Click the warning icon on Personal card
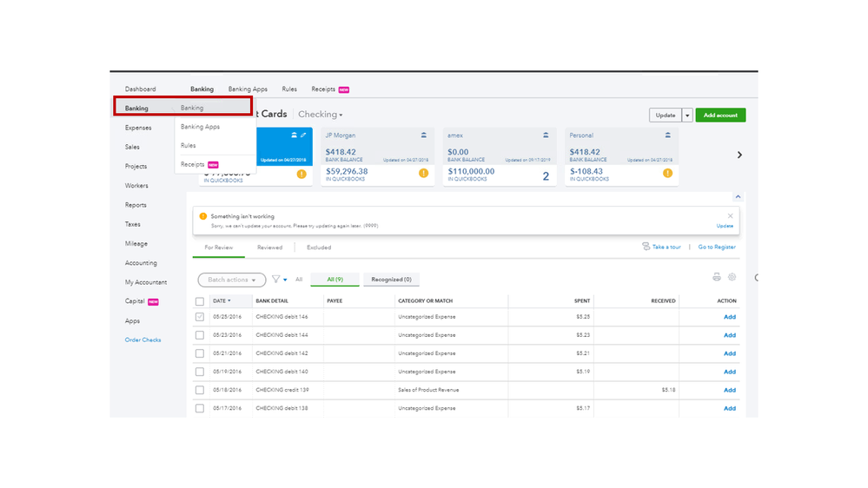 pos(667,173)
